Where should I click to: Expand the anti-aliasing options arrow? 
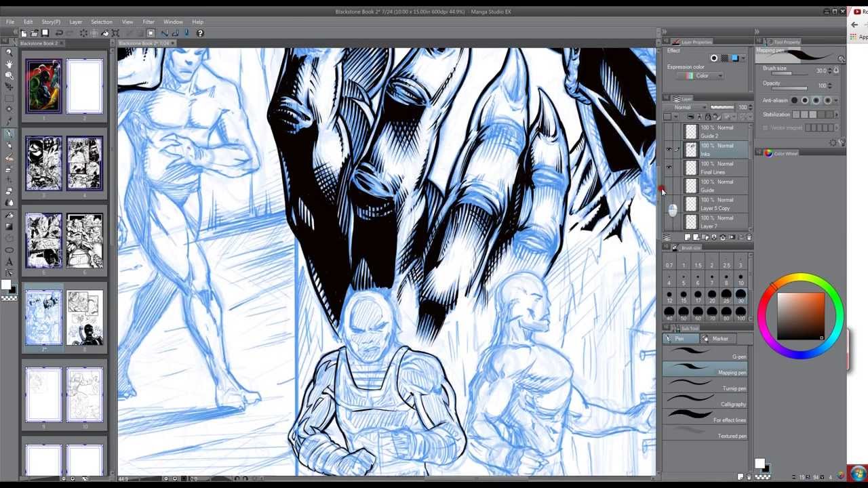point(836,100)
